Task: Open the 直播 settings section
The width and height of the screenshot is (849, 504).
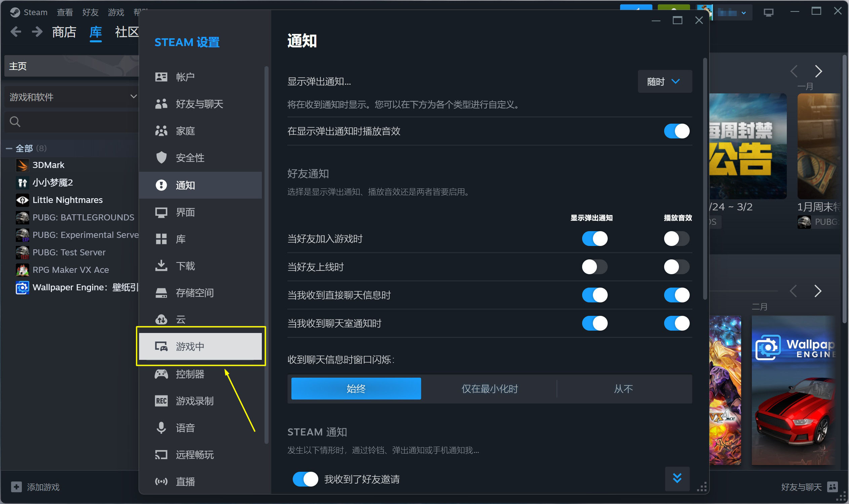Action: click(200, 481)
